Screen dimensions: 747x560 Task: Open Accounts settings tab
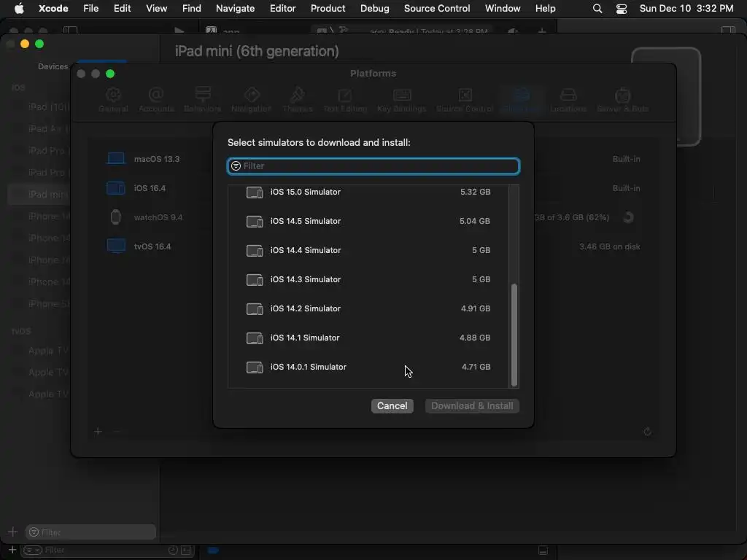pos(156,99)
